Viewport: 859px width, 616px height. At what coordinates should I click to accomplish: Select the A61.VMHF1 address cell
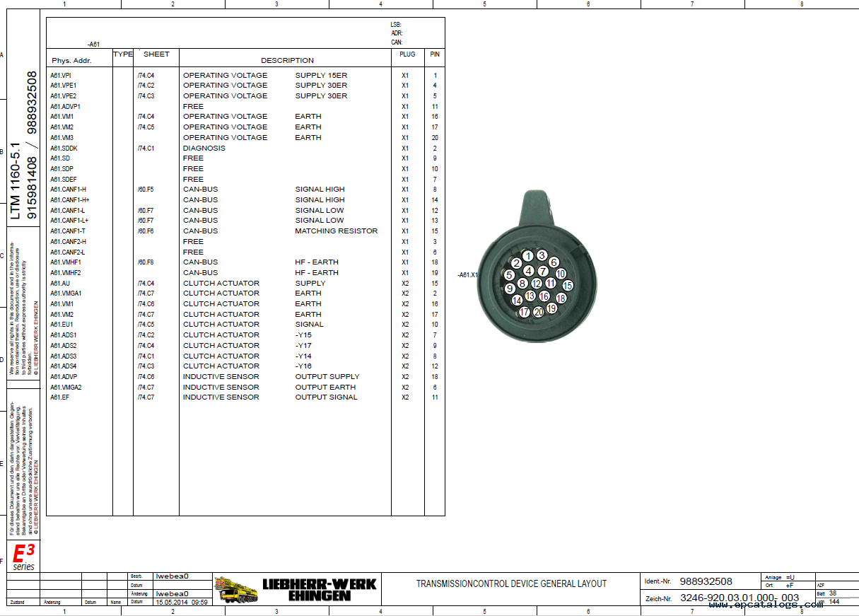tap(66, 262)
